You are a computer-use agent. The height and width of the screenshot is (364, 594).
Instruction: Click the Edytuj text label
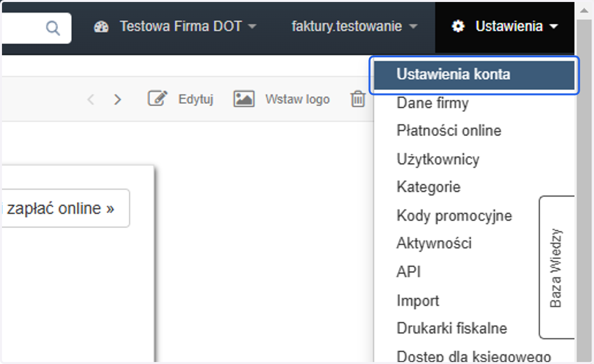point(196,99)
